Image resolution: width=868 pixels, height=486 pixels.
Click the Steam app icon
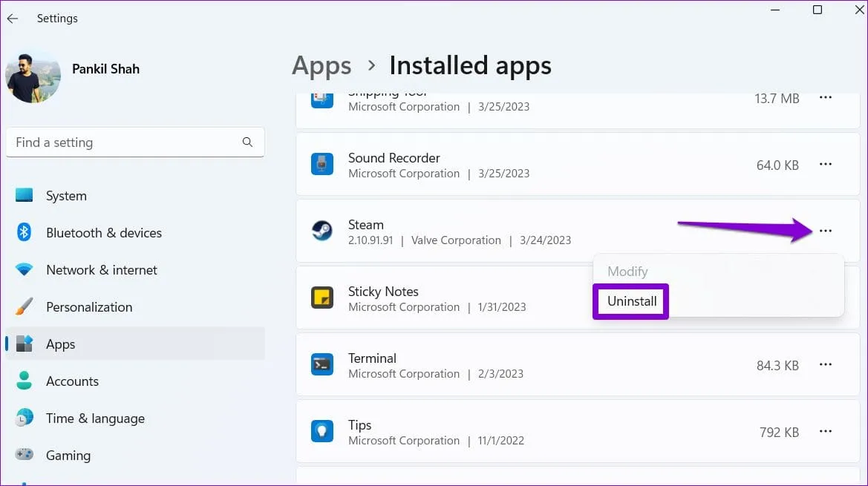coord(322,231)
